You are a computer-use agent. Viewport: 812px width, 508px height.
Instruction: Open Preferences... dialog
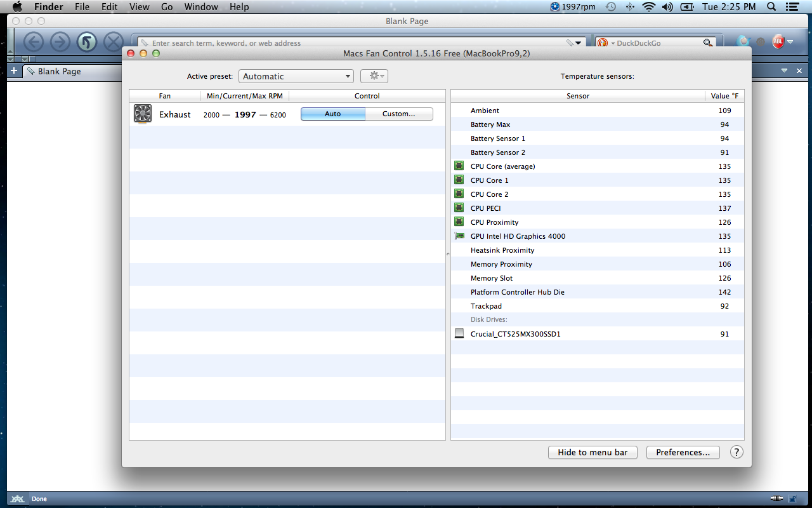683,452
